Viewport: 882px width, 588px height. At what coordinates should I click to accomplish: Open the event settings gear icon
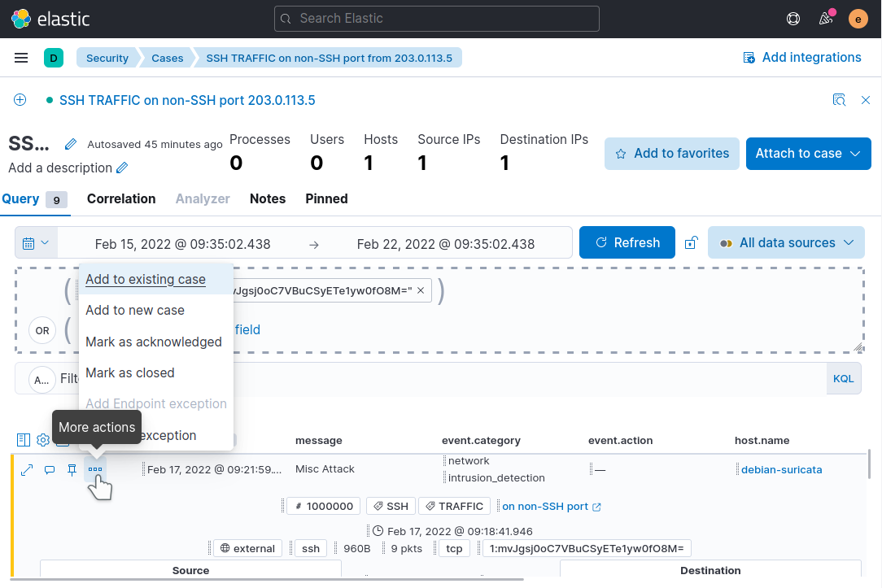pos(43,440)
